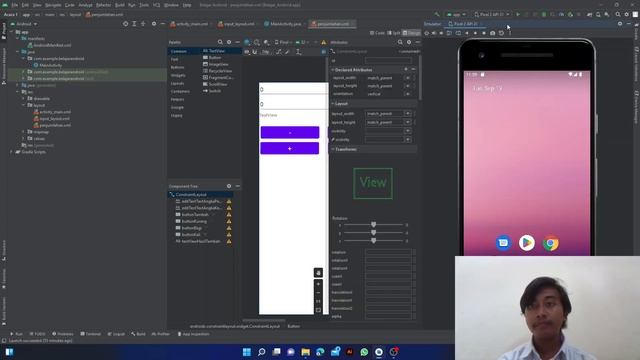This screenshot has height=360, width=640.
Task: Open the app run configuration dropdown
Action: point(457,14)
